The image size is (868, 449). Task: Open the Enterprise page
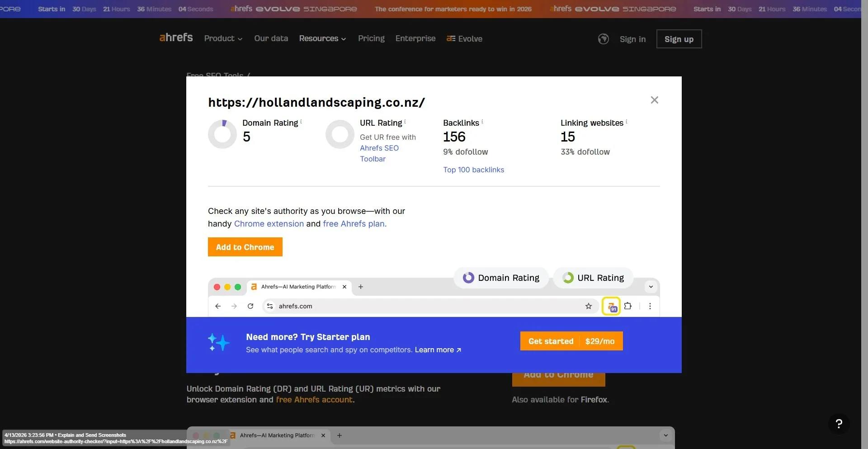click(415, 39)
